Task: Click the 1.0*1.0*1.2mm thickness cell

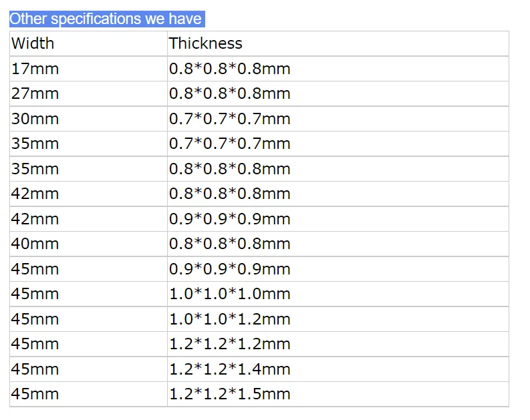Action: (229, 319)
